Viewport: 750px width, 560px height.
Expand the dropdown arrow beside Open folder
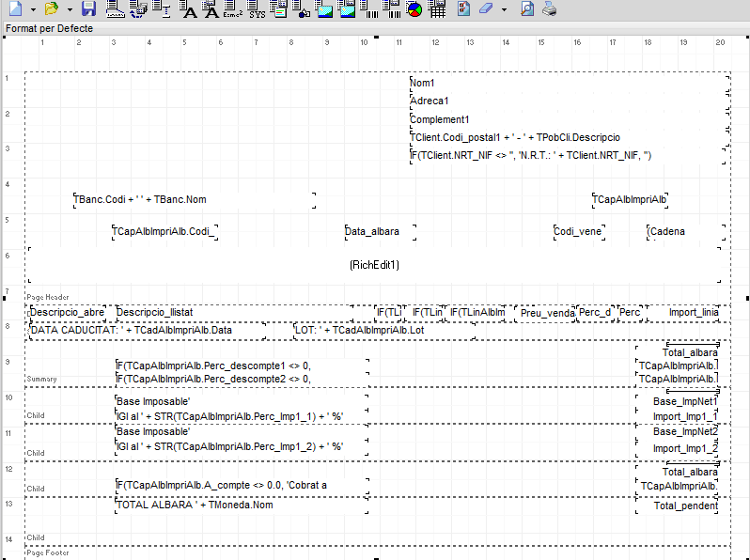point(70,9)
